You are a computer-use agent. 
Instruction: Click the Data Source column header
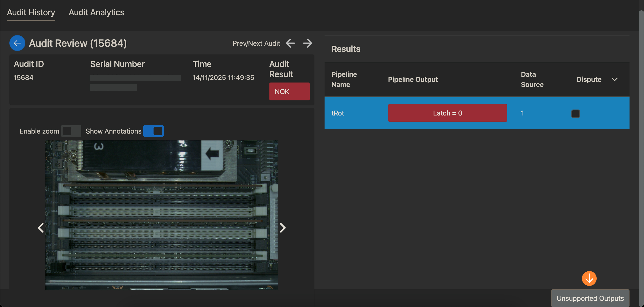tap(532, 80)
